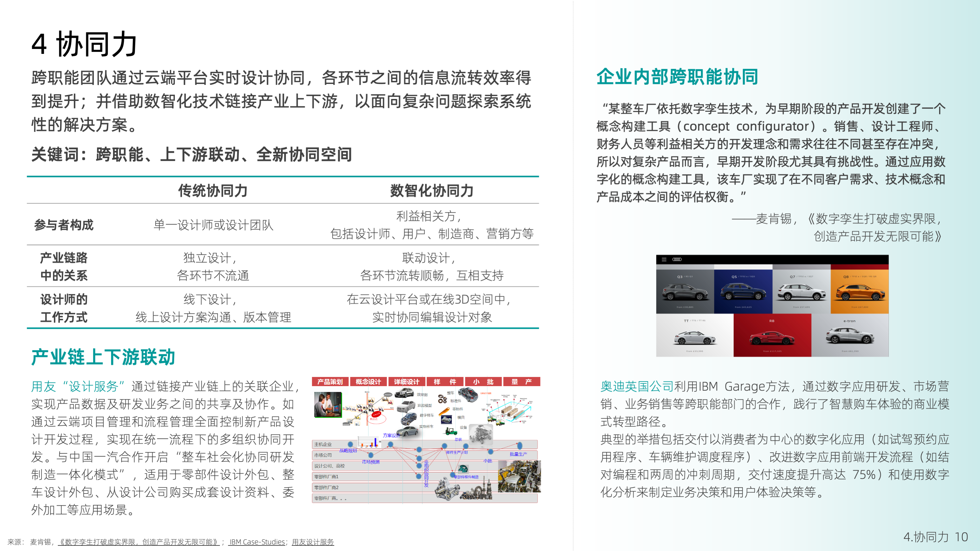Click the 市场公司 row label
Image resolution: width=980 pixels, height=551 pixels.
click(323, 455)
